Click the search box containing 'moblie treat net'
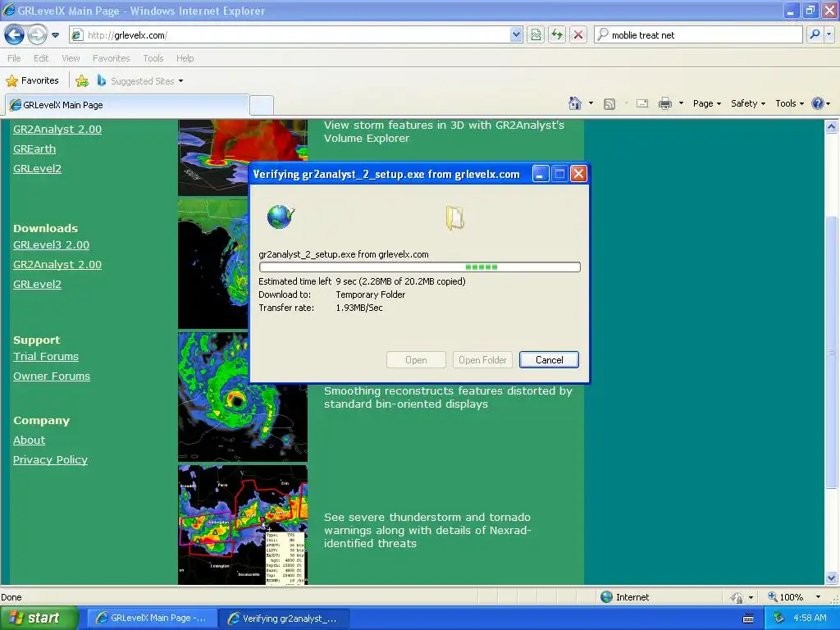The height and width of the screenshot is (630, 840). pyautogui.click(x=699, y=35)
